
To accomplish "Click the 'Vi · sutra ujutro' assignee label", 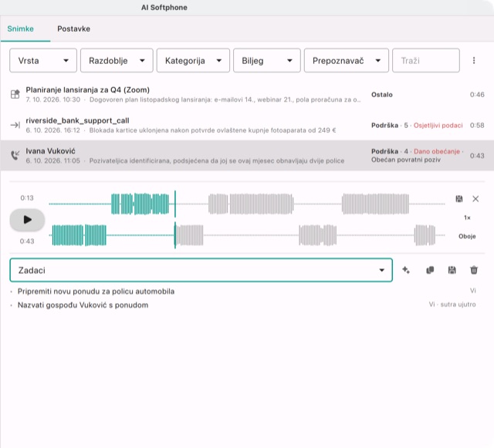I will click(452, 305).
